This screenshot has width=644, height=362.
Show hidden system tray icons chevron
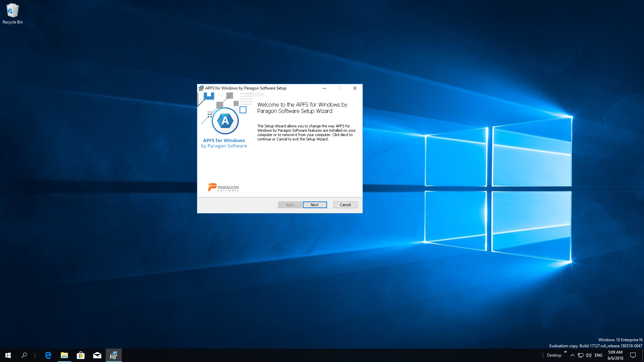[572, 355]
